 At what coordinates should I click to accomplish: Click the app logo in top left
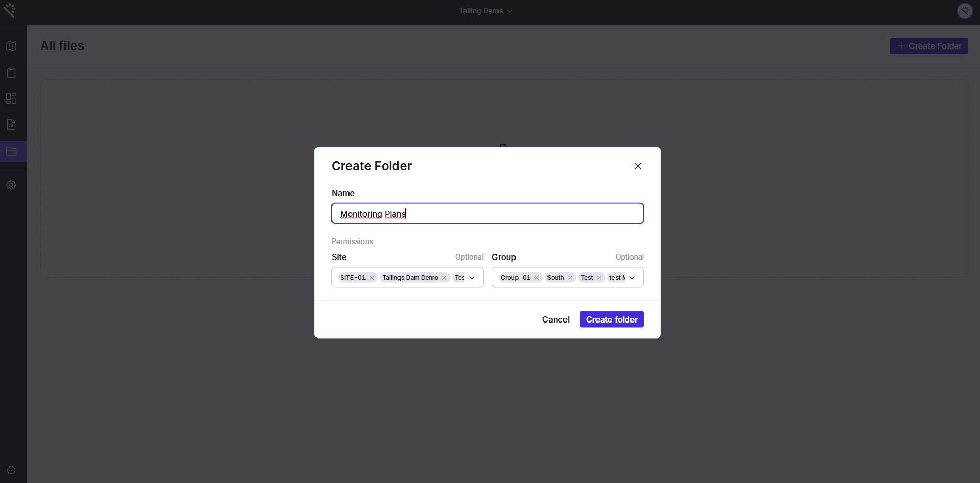pyautogui.click(x=10, y=10)
